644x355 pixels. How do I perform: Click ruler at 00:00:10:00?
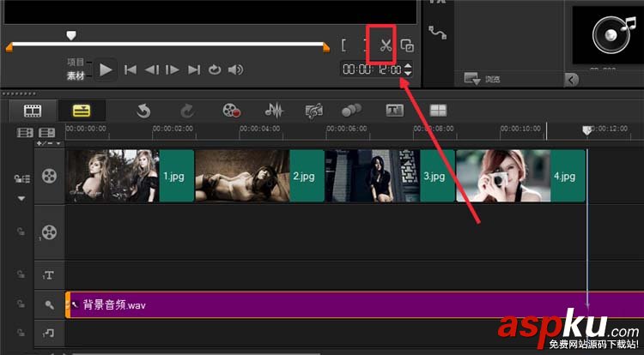(520, 129)
